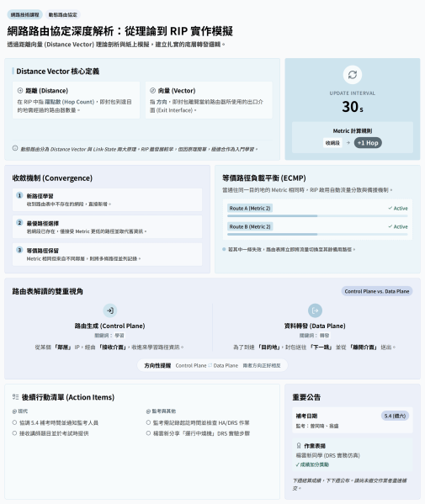Click the main page title with RIP
425x504 pixels.
coord(120,31)
